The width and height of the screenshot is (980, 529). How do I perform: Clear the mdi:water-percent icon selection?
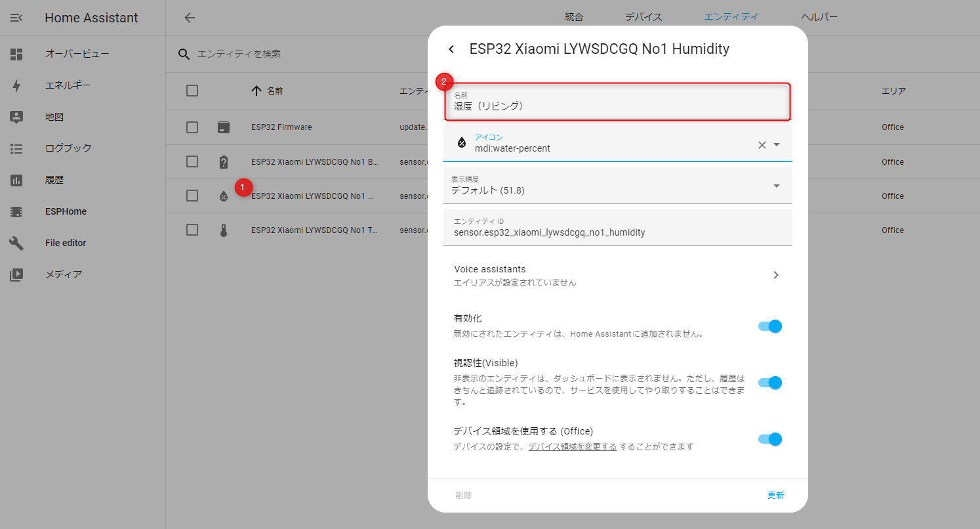point(762,144)
